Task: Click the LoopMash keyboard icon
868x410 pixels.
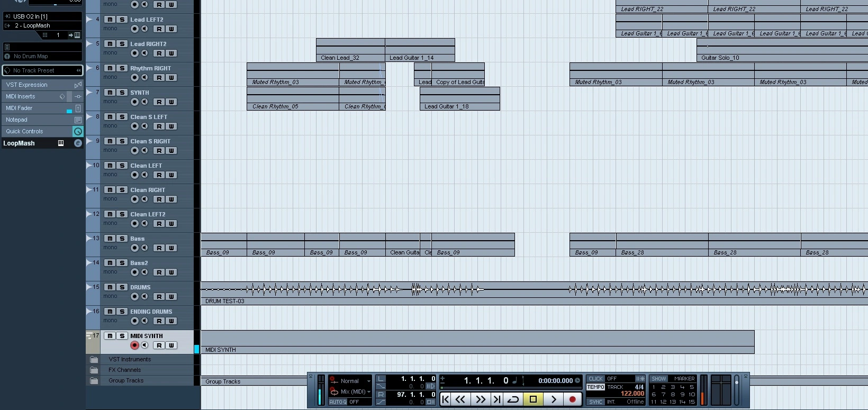Action: (61, 143)
